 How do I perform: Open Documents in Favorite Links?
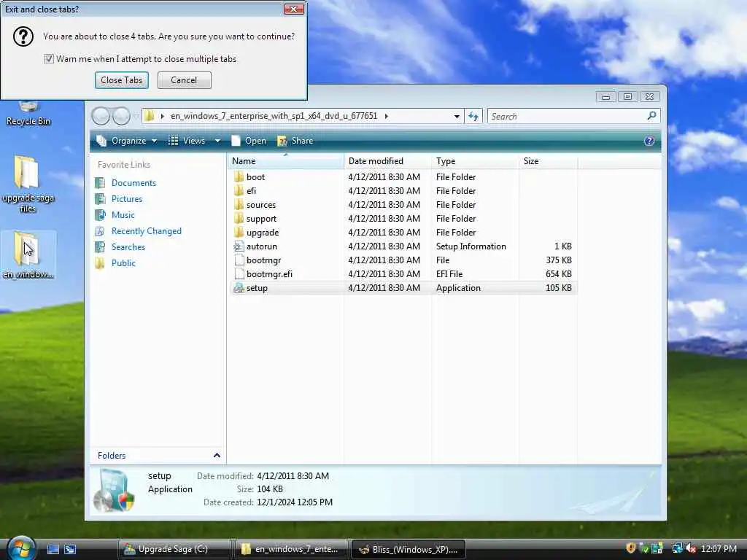(134, 183)
